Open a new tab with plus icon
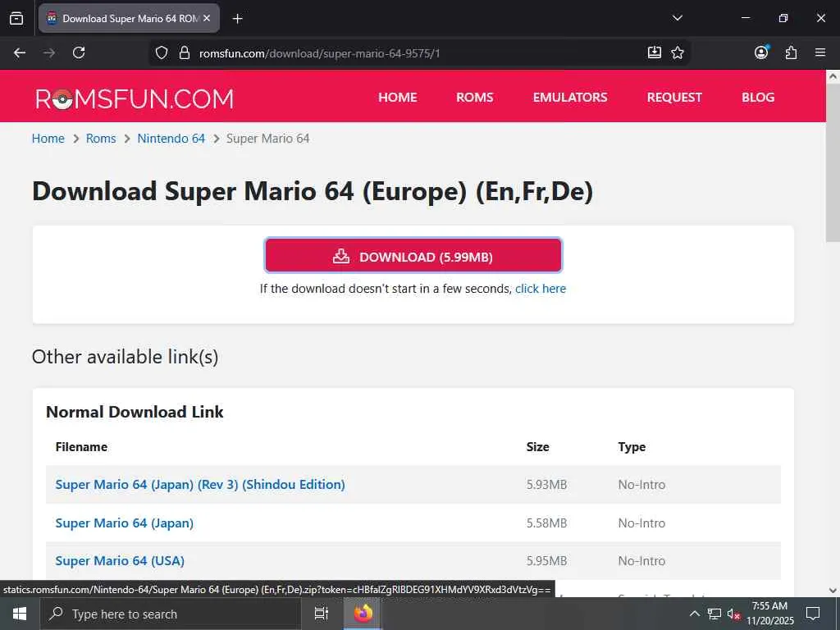The height and width of the screenshot is (630, 840). [237, 19]
